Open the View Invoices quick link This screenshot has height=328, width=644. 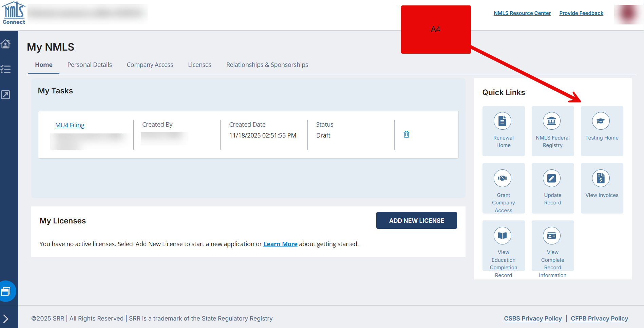[602, 188]
